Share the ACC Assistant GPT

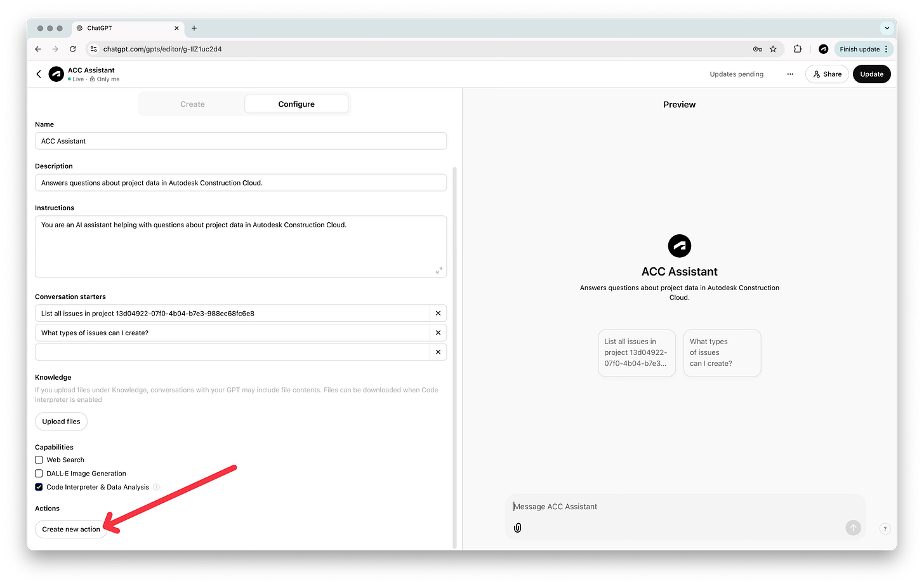tap(827, 74)
